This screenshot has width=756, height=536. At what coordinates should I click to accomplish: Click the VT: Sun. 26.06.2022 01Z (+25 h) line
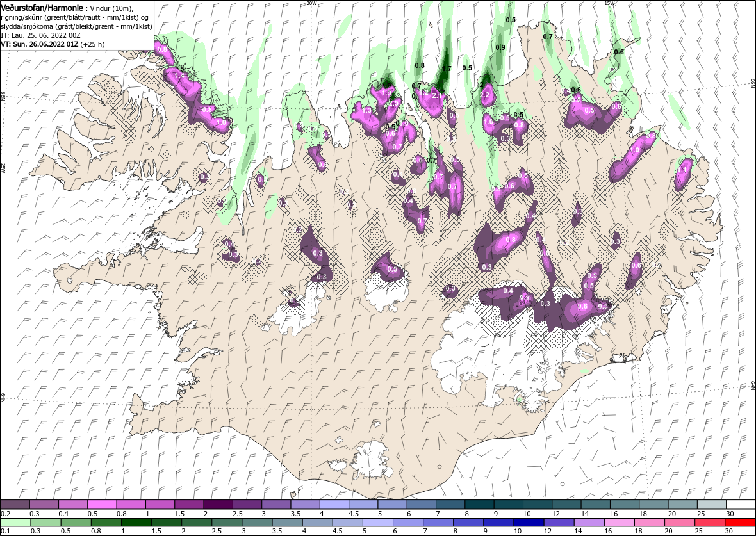[x=53, y=44]
